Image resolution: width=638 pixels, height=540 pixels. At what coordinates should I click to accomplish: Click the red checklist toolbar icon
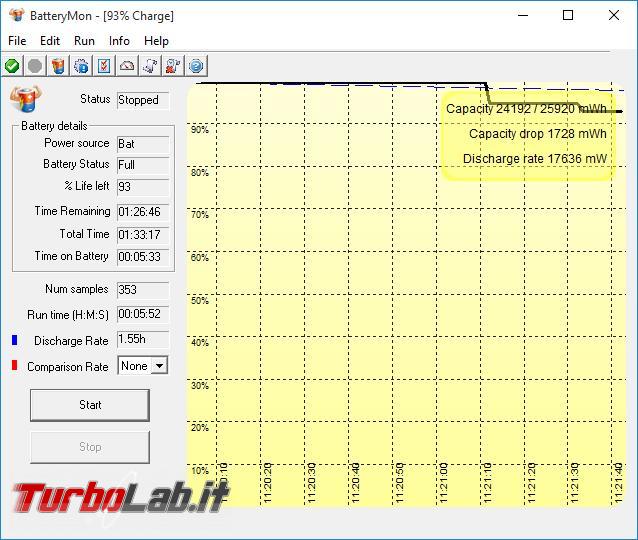pyautogui.click(x=104, y=66)
